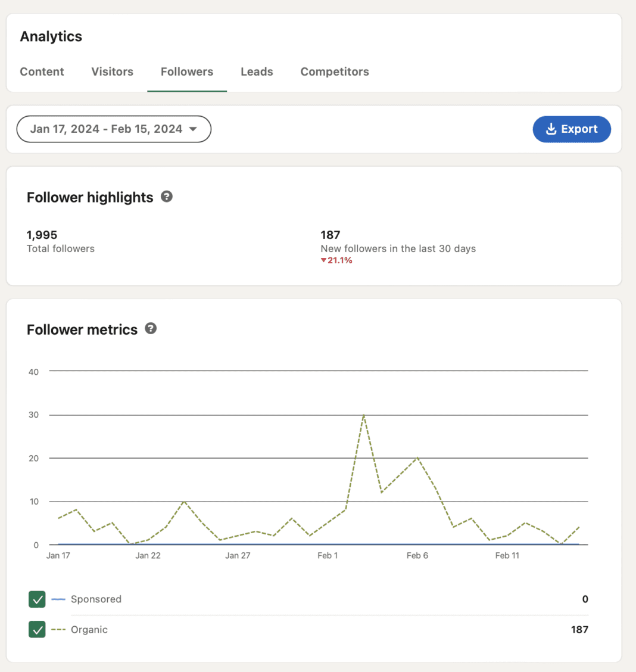The height and width of the screenshot is (672, 636).
Task: Click the caret on the date range picker
Action: (194, 129)
